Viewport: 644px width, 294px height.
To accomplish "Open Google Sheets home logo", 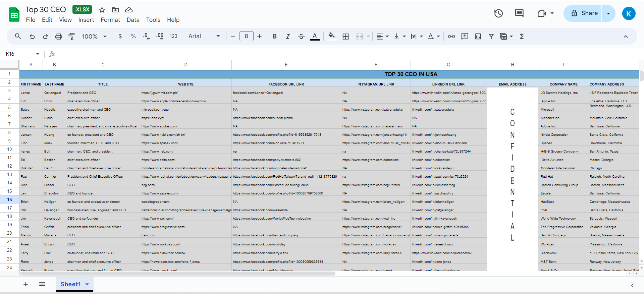I will point(14,14).
